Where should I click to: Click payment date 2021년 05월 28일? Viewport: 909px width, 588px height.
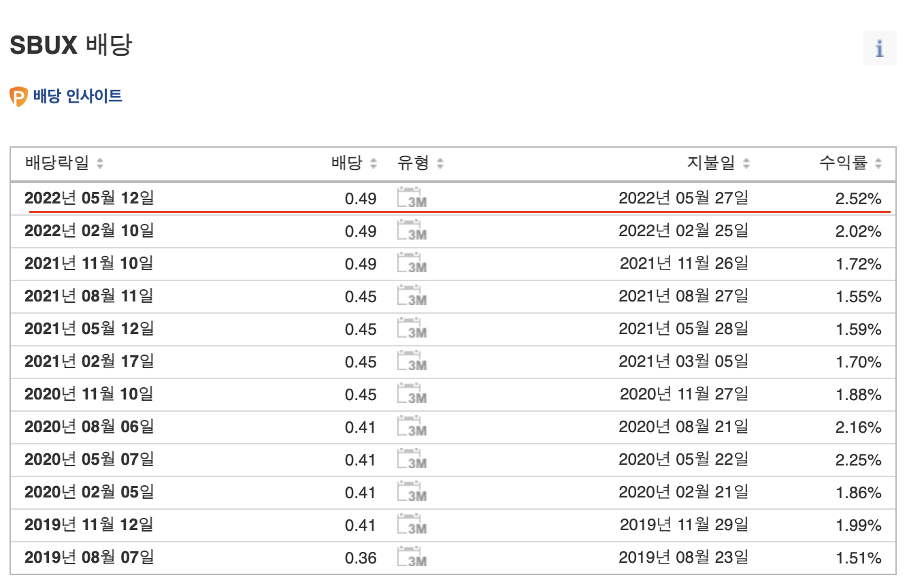pos(684,329)
